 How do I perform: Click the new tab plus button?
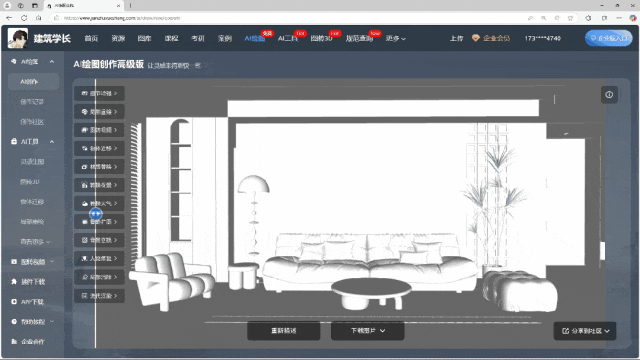[x=130, y=6]
